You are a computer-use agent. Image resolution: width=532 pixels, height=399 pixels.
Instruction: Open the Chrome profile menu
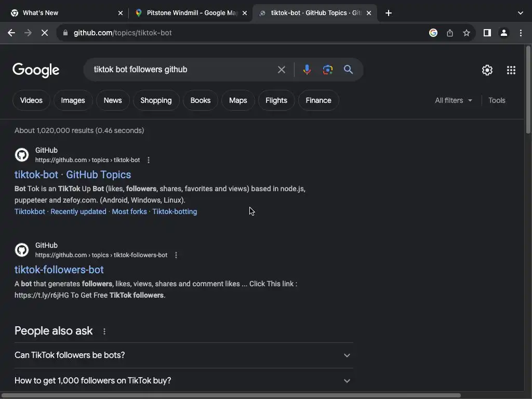(504, 33)
